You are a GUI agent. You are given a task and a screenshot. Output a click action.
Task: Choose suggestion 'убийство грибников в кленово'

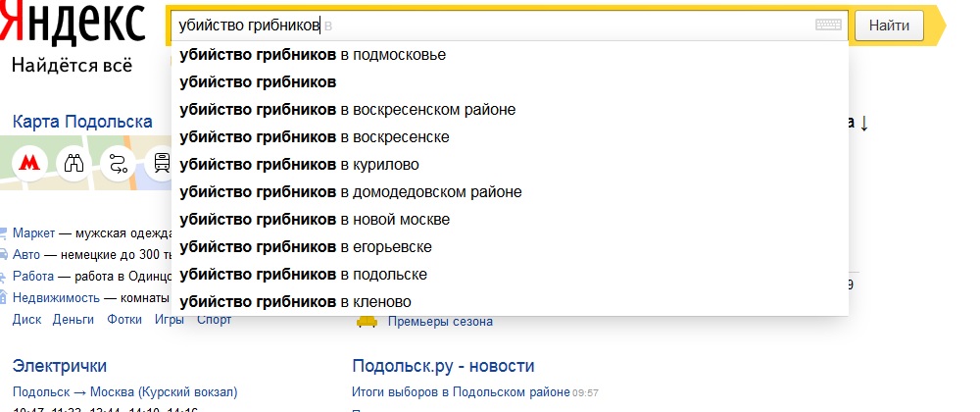pos(295,301)
